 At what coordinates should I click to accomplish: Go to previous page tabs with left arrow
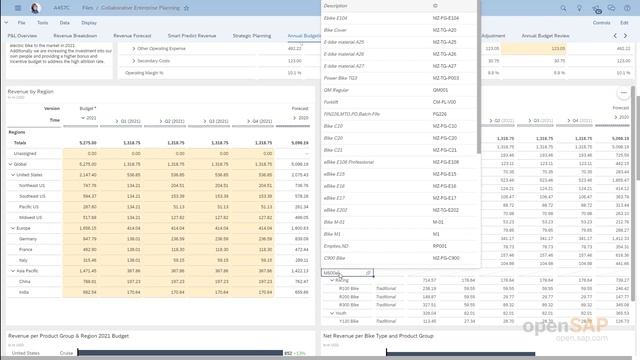click(x=615, y=36)
